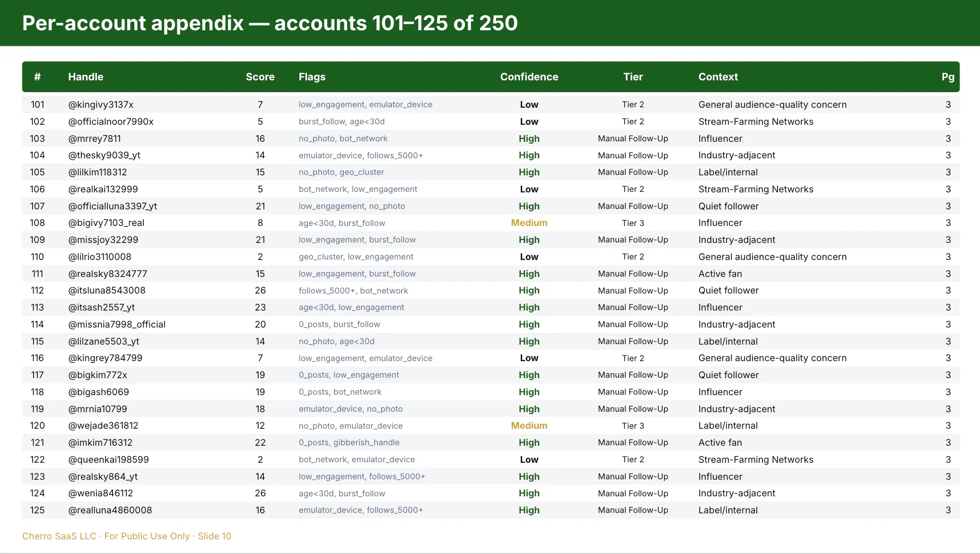Click score 8 in row 108
The height and width of the screenshot is (554, 980).
(x=260, y=223)
